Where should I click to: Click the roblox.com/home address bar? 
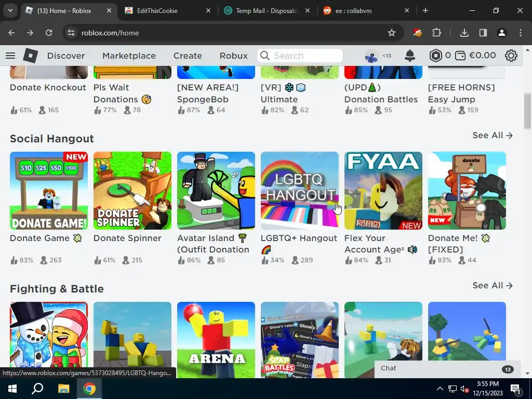[x=232, y=33]
